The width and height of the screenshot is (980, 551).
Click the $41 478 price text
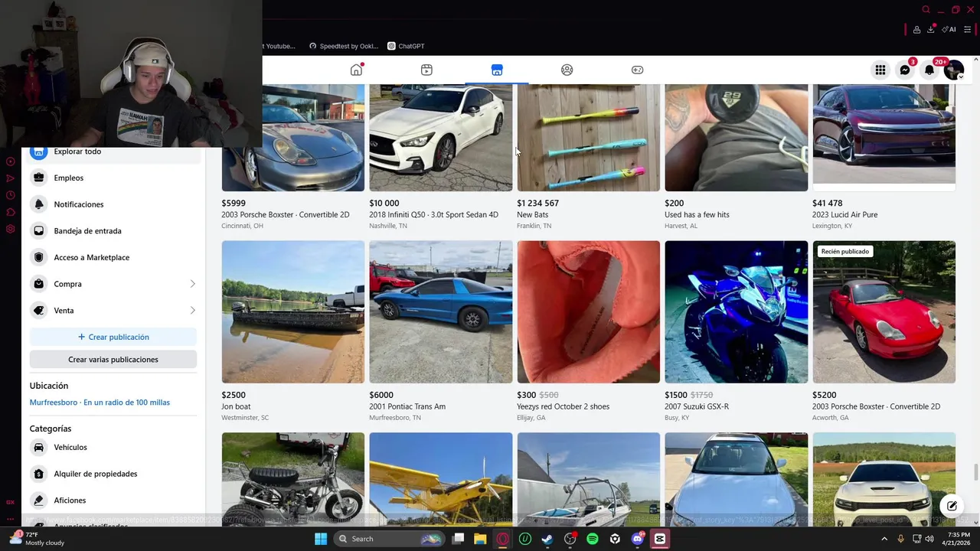pyautogui.click(x=827, y=204)
